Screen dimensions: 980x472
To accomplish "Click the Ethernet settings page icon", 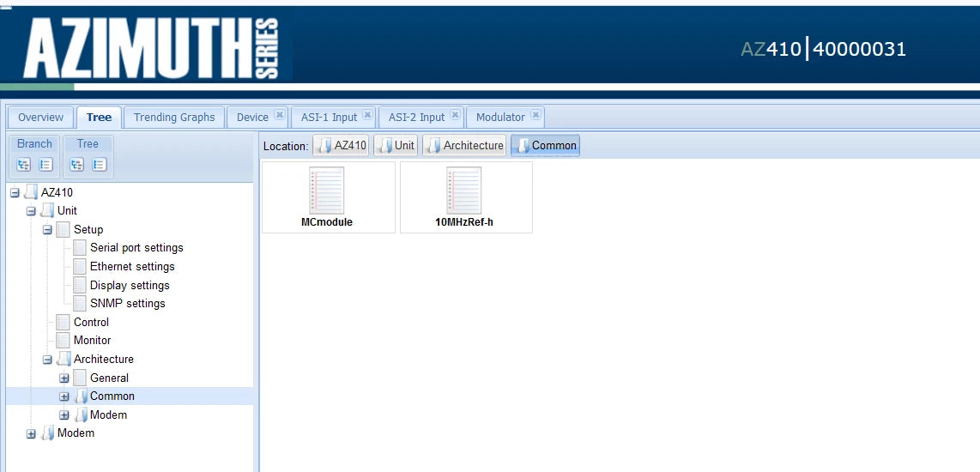I will pos(79,267).
